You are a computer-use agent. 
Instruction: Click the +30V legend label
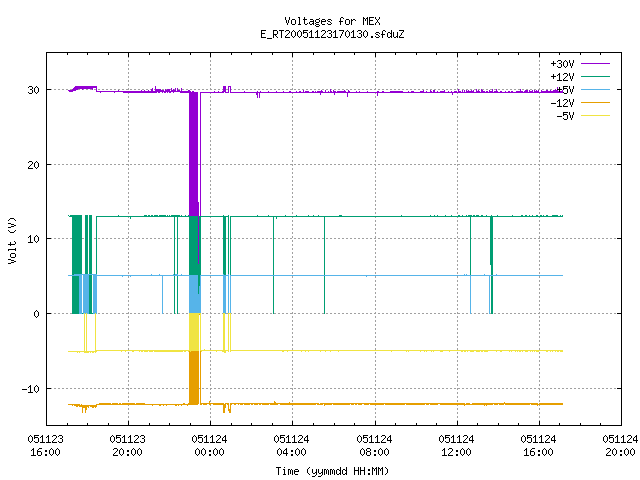click(562, 64)
